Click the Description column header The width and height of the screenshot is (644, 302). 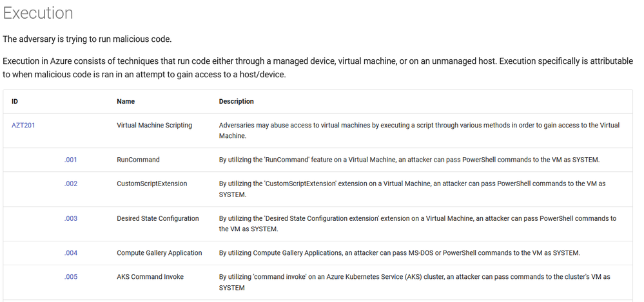(x=236, y=101)
